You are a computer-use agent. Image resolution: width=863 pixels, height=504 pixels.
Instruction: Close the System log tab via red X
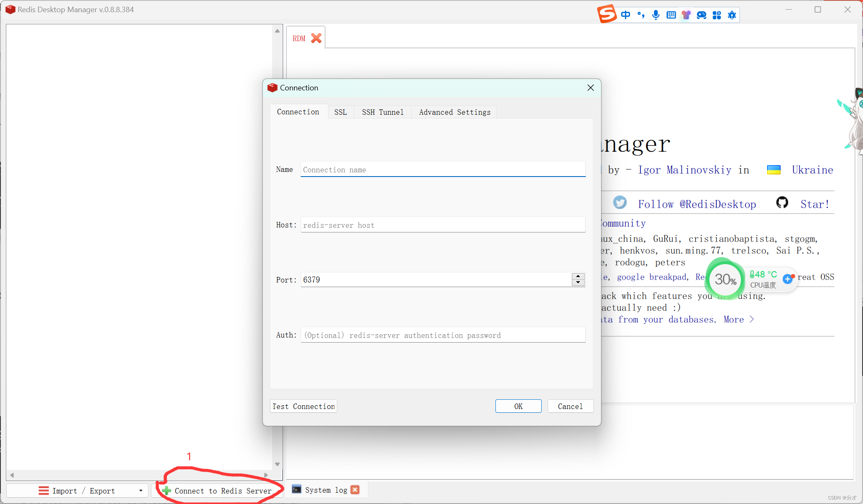point(355,490)
